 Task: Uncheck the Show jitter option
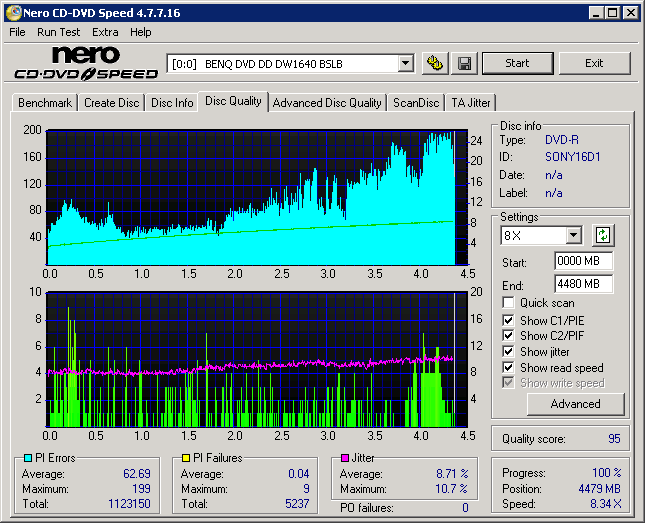[509, 352]
